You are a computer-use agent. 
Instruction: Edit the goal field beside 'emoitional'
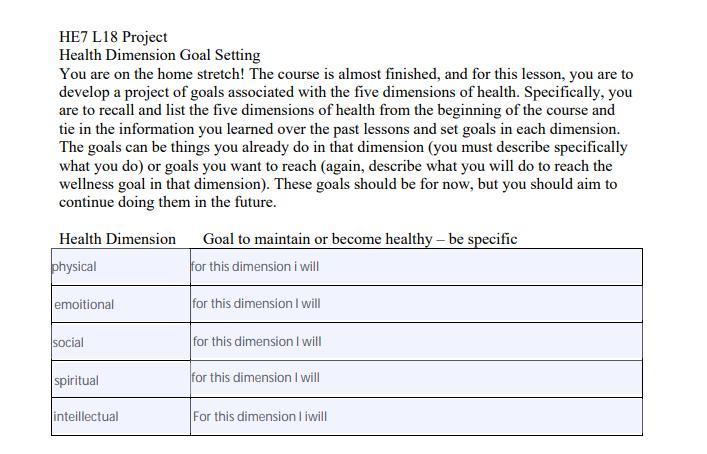415,304
